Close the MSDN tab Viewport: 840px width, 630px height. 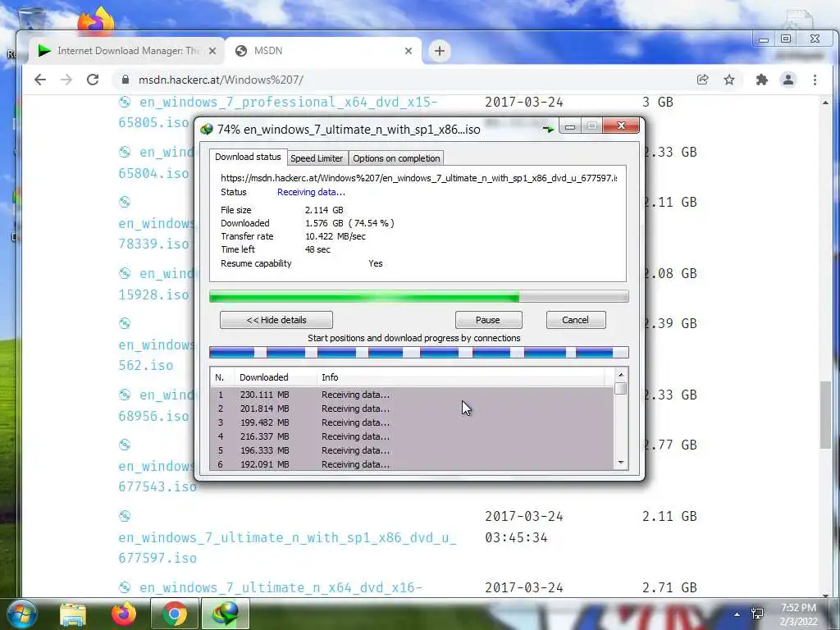[x=409, y=51]
